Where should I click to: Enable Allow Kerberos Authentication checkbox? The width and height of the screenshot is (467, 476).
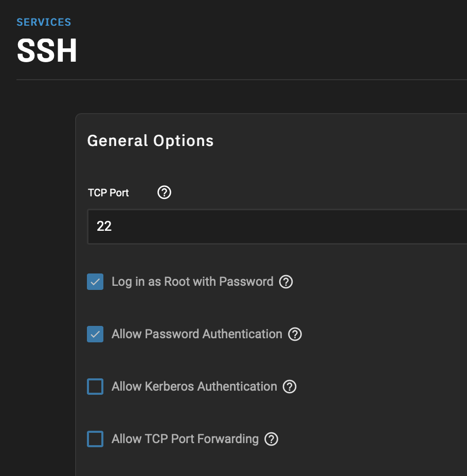(95, 387)
